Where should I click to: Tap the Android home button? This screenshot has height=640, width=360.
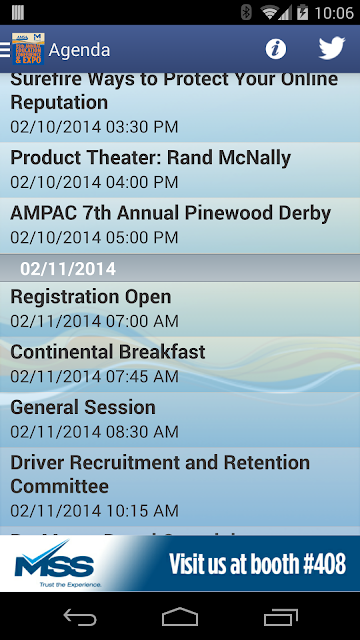tap(180, 617)
